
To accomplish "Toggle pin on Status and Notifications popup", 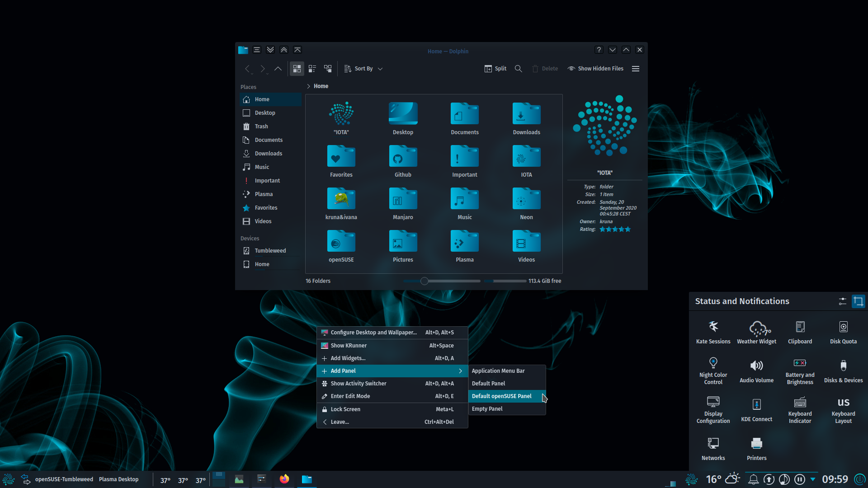I will tap(859, 301).
